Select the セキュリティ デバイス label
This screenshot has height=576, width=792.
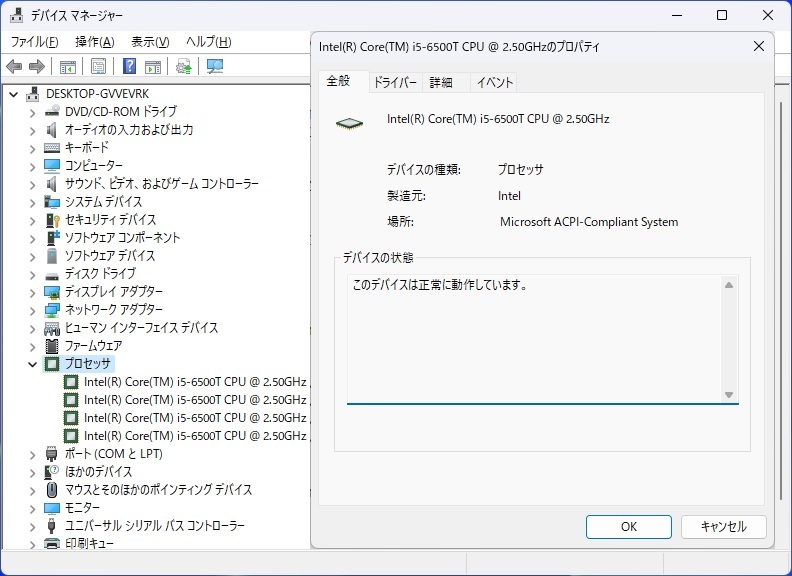111,220
